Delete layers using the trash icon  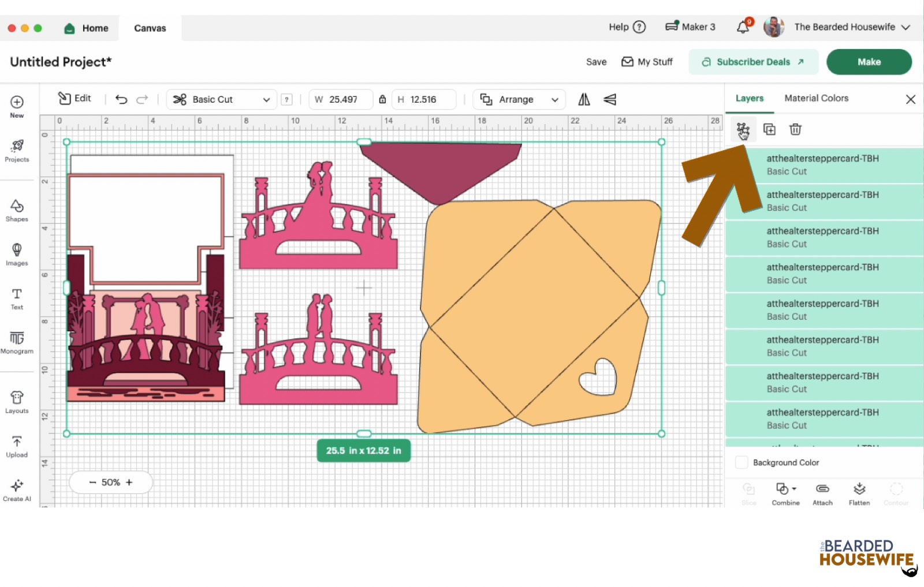coord(795,129)
